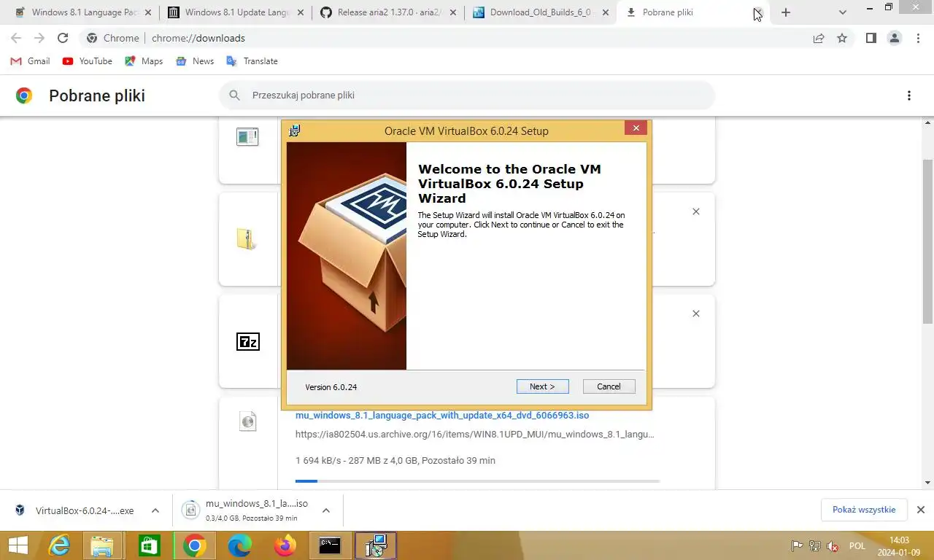Viewport: 934px width, 560px height.
Task: Reload the downloads page
Action: 63,38
